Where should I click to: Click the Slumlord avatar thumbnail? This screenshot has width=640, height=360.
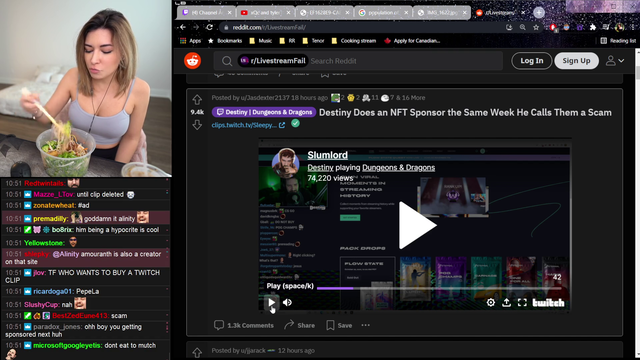point(286,161)
